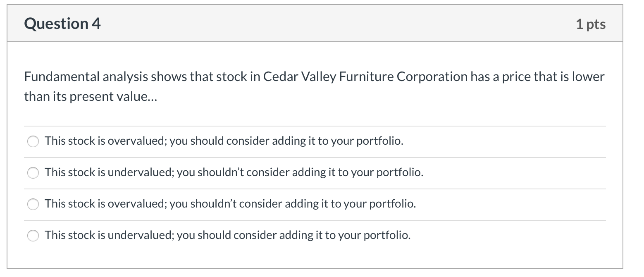This screenshot has height=277, width=644.
Task: Choose "overvalued; you shouldn't consider adding it to your portfolio"
Action: tap(231, 204)
